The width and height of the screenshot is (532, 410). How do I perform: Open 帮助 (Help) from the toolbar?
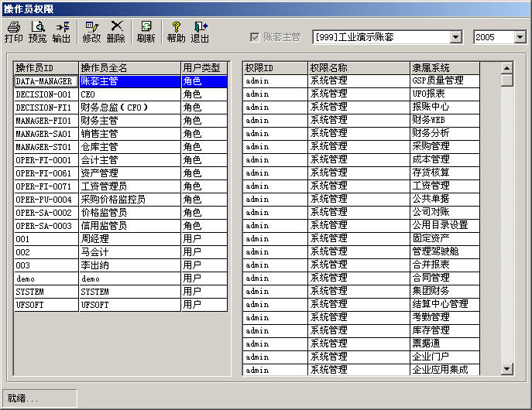(x=176, y=32)
